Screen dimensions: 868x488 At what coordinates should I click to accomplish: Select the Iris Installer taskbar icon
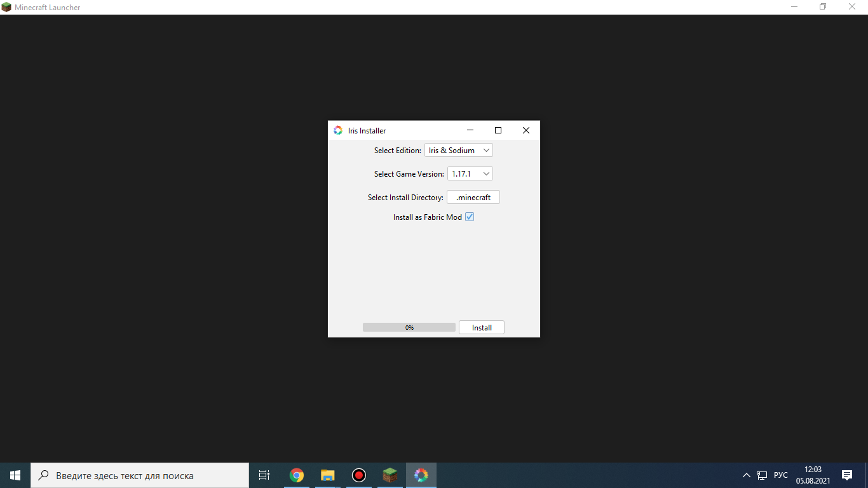[421, 475]
